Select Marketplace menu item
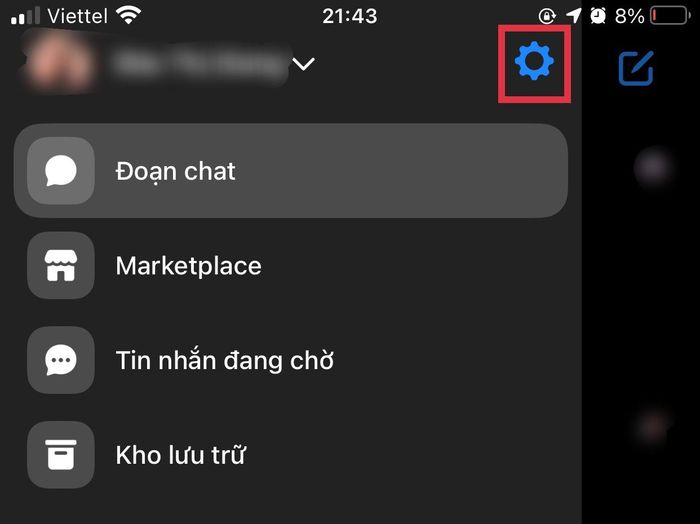Viewport: 700px width, 524px height. click(x=291, y=265)
